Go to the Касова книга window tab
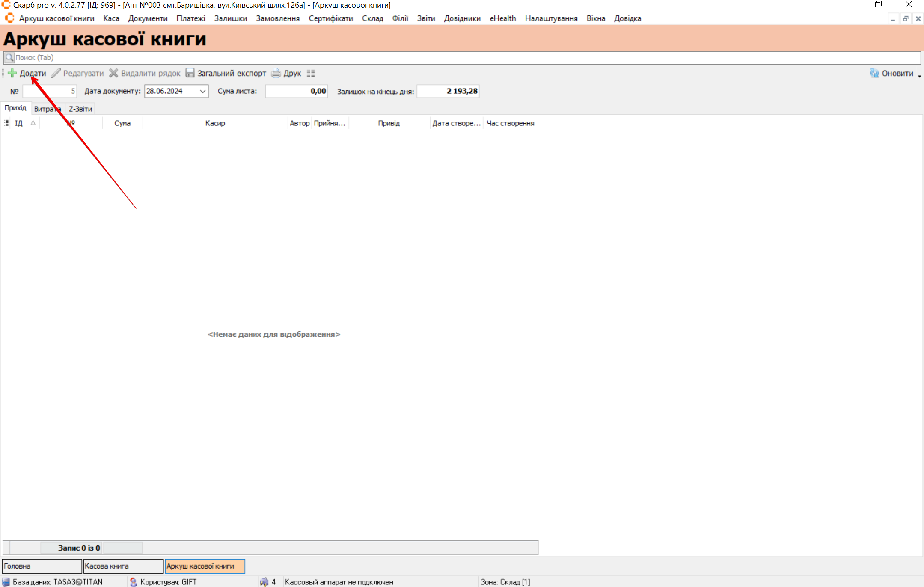The height and width of the screenshot is (587, 924). tap(123, 566)
